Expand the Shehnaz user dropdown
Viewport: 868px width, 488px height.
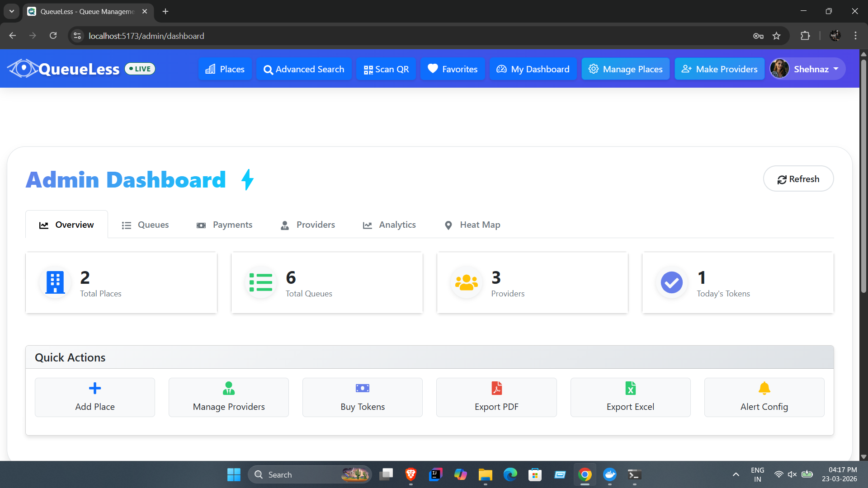coord(807,69)
